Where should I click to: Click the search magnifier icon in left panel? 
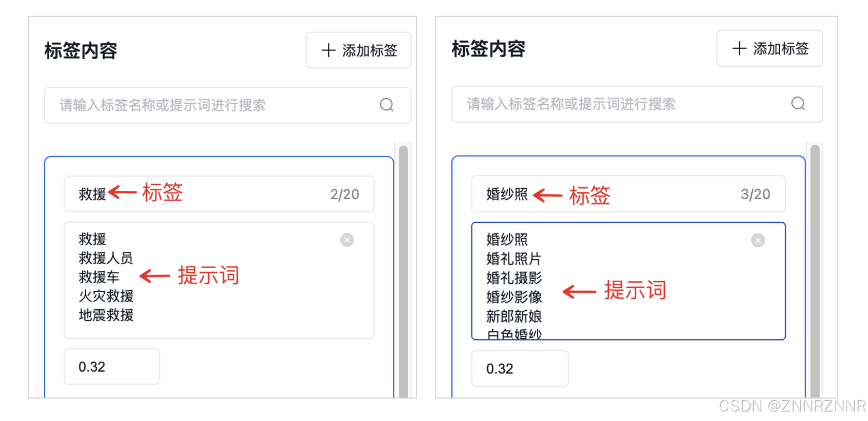click(386, 105)
